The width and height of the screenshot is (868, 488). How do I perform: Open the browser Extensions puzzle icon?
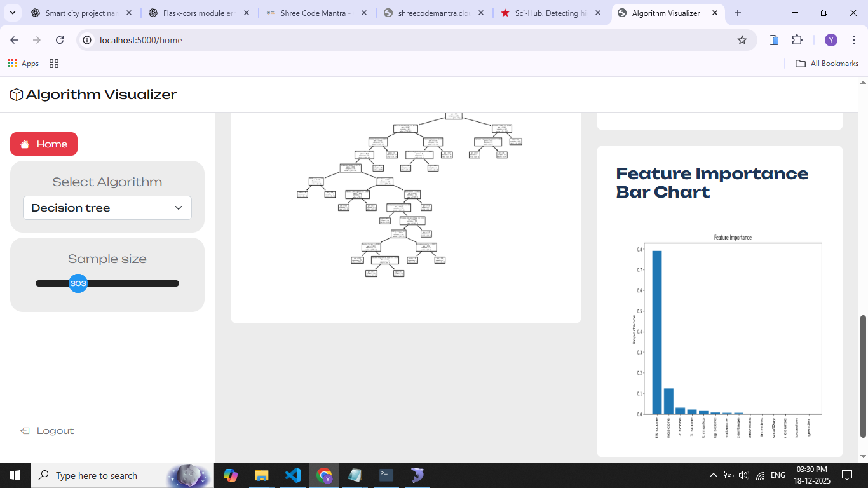[797, 40]
